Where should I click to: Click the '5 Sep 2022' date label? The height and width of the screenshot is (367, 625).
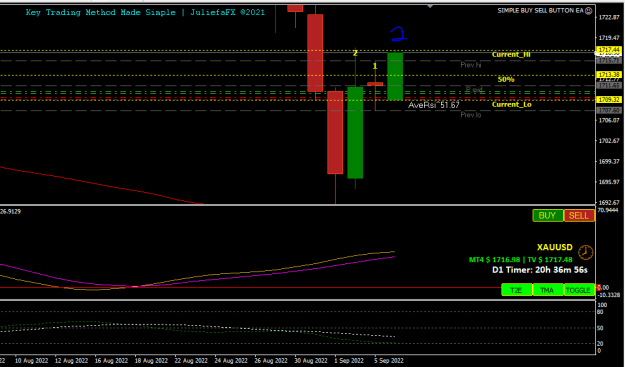(389, 361)
